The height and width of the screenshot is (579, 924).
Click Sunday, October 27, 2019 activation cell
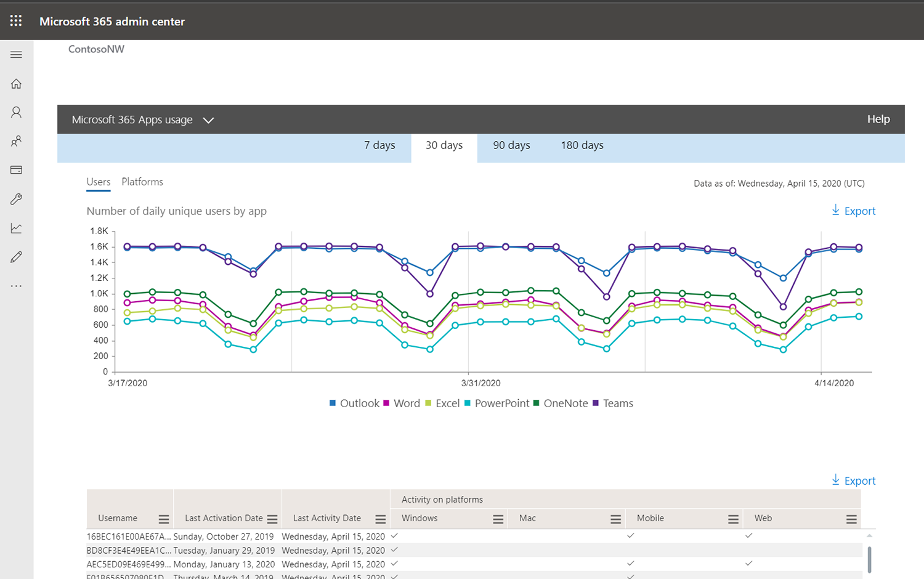click(224, 536)
